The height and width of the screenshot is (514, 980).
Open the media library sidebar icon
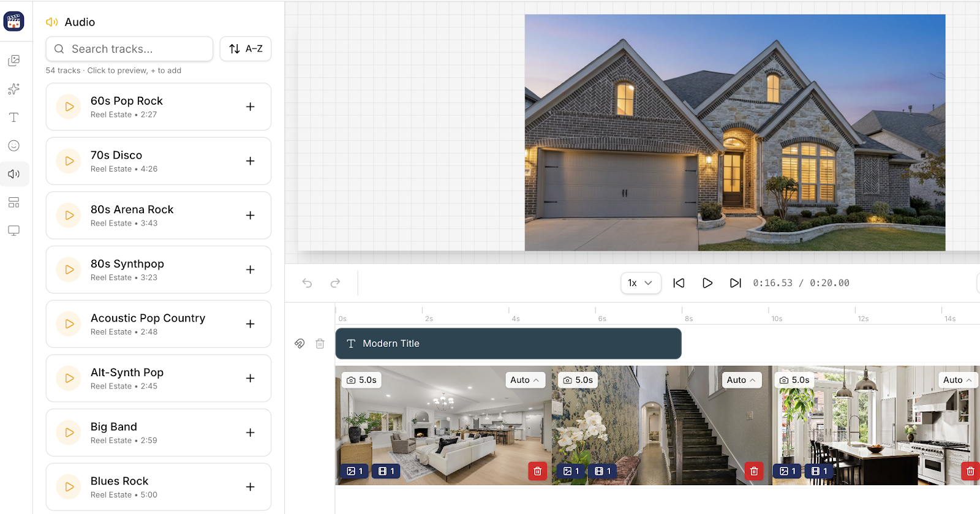[13, 61]
